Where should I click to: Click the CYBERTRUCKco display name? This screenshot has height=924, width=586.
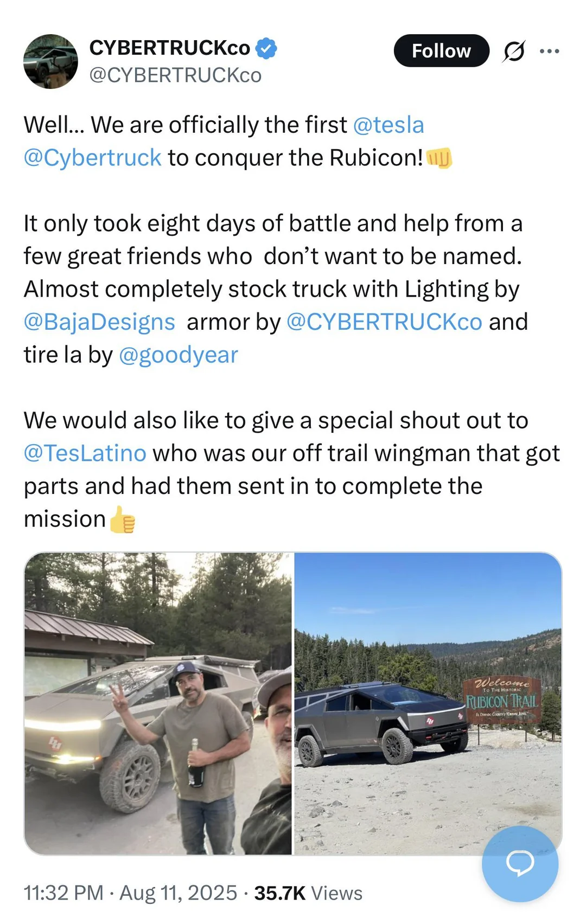[169, 48]
